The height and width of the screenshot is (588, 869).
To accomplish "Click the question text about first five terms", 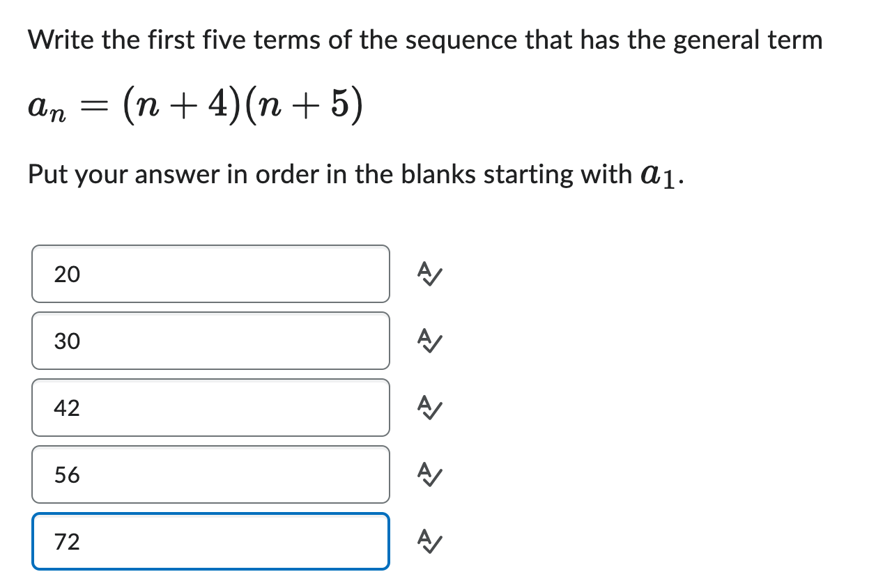I will [424, 40].
